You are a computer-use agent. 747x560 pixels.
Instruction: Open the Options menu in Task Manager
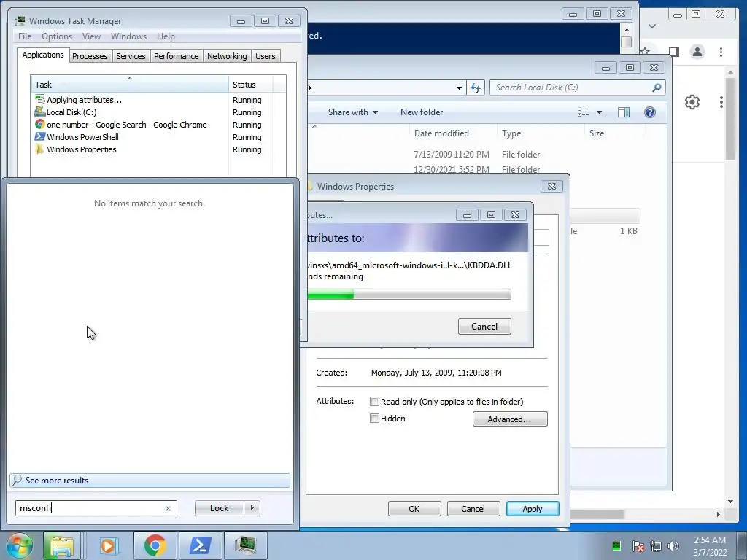pyautogui.click(x=57, y=36)
